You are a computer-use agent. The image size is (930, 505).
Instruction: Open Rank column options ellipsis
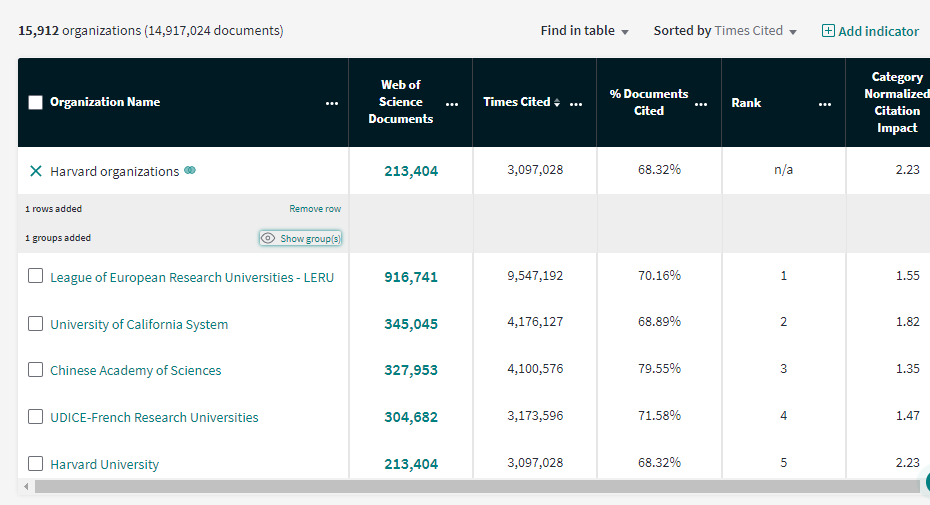[x=824, y=103]
